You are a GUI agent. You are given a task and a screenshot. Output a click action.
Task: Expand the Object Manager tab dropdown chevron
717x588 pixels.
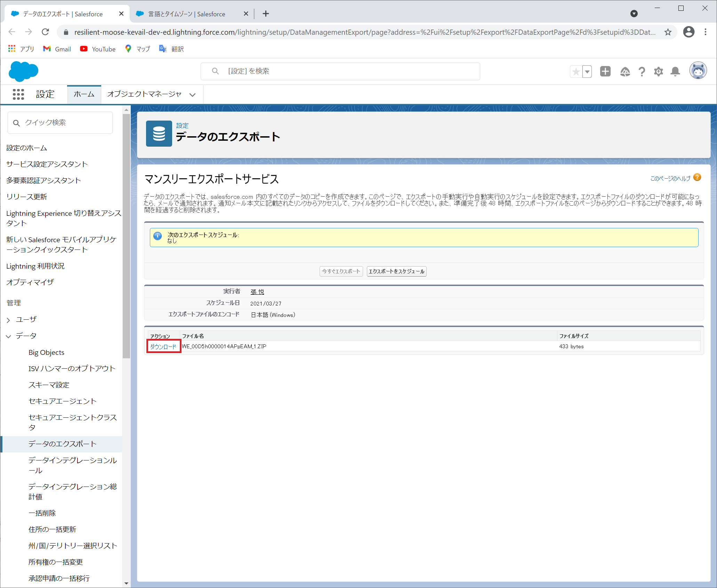point(192,95)
